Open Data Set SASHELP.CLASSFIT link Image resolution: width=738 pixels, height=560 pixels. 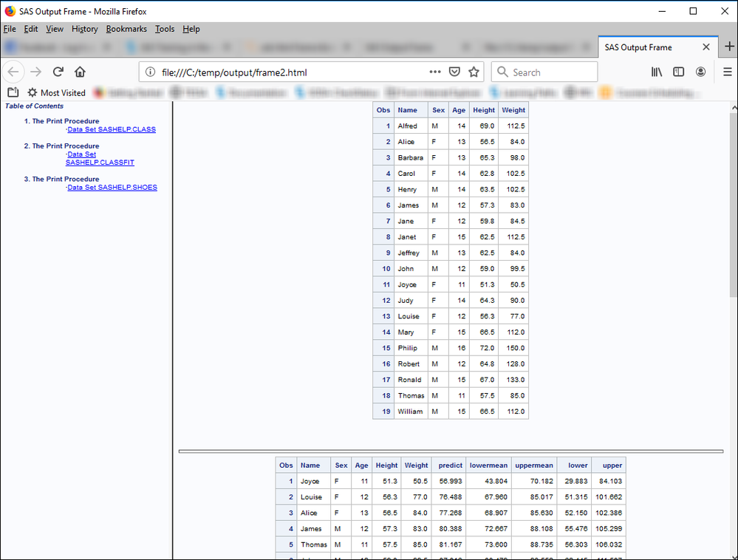click(100, 159)
